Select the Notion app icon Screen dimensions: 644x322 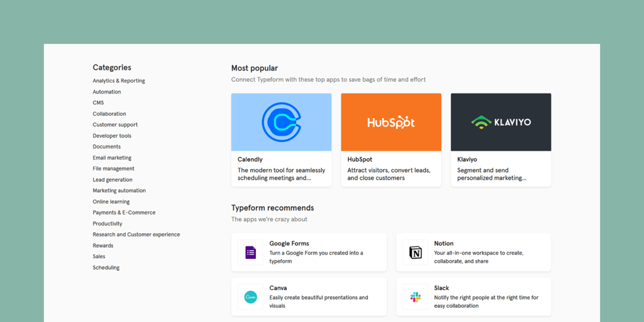coord(414,252)
